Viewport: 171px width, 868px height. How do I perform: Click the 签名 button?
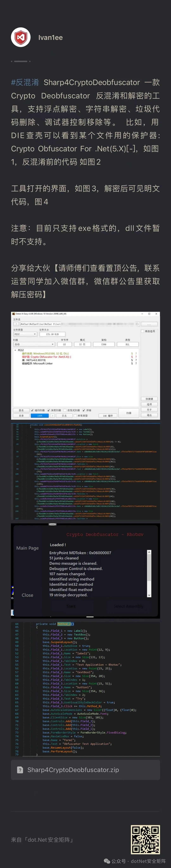(x=21, y=410)
